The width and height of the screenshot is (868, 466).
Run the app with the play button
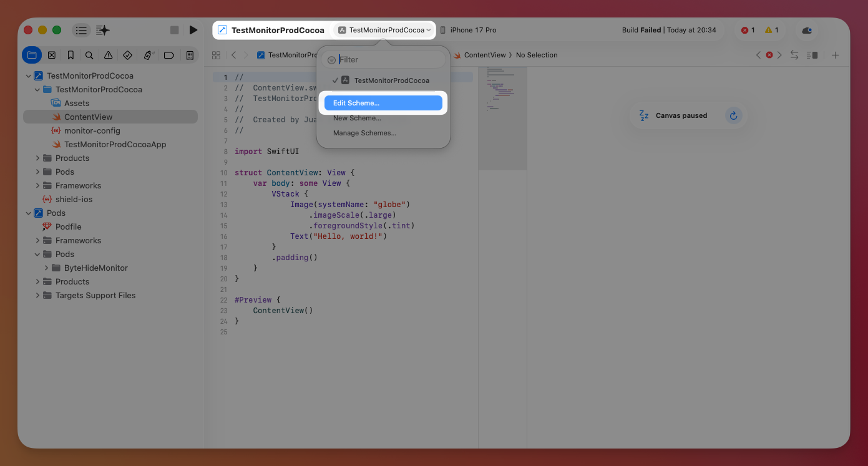coord(193,29)
